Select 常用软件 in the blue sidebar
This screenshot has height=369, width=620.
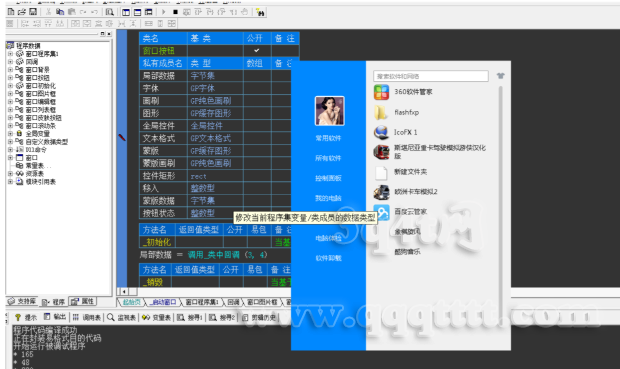(328, 138)
